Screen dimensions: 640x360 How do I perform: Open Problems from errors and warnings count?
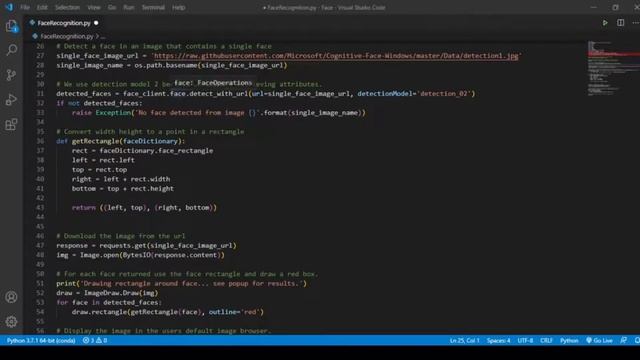[95, 340]
